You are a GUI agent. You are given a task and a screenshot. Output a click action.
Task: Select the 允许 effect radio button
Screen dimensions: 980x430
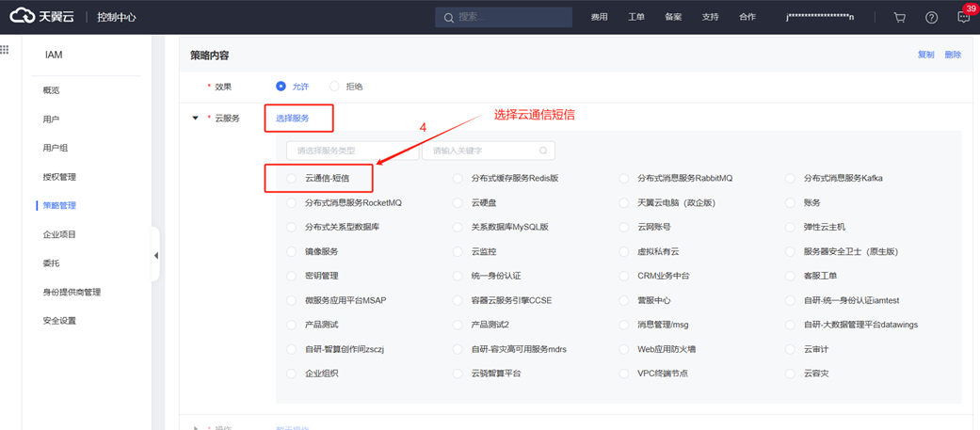[281, 87]
